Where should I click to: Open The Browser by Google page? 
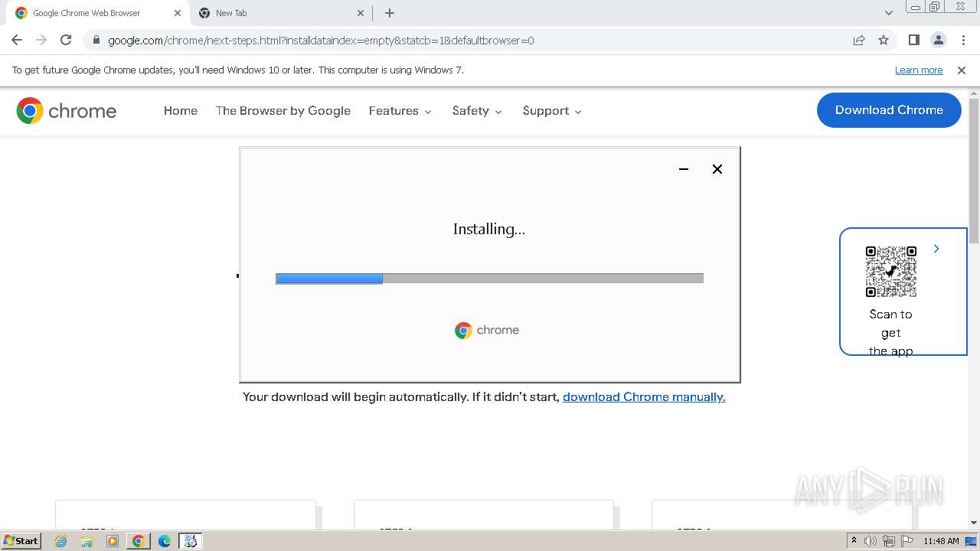coord(283,111)
